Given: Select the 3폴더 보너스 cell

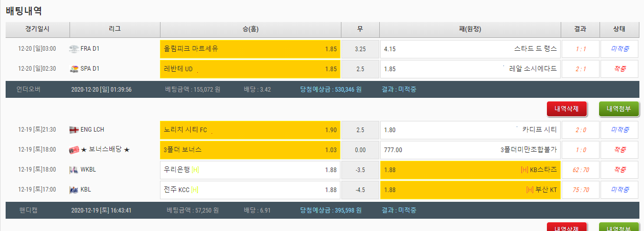Looking at the screenshot, I should pyautogui.click(x=250, y=150).
